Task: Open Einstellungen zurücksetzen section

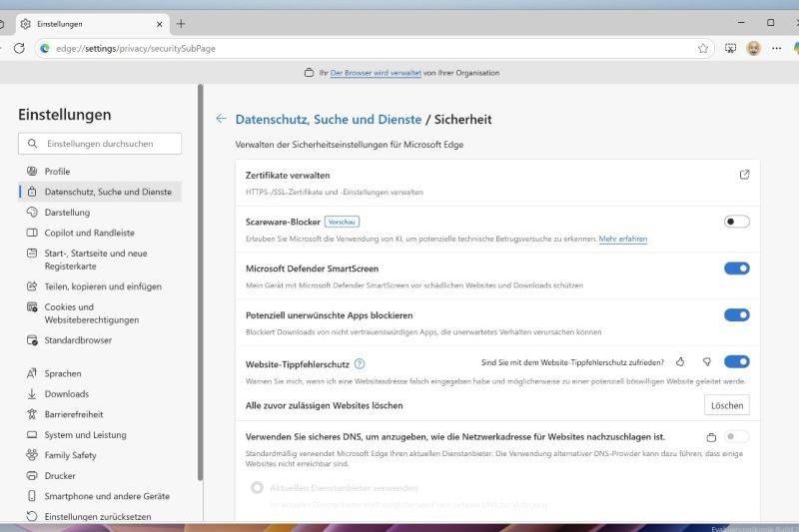Action: click(100, 516)
